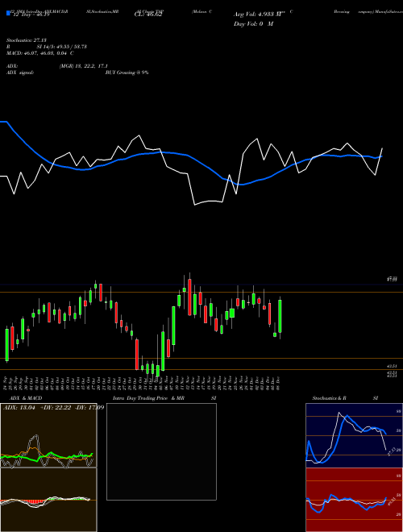Click the '-DY: 17.09' header value
The image size is (403, 532).
click(x=89, y=407)
